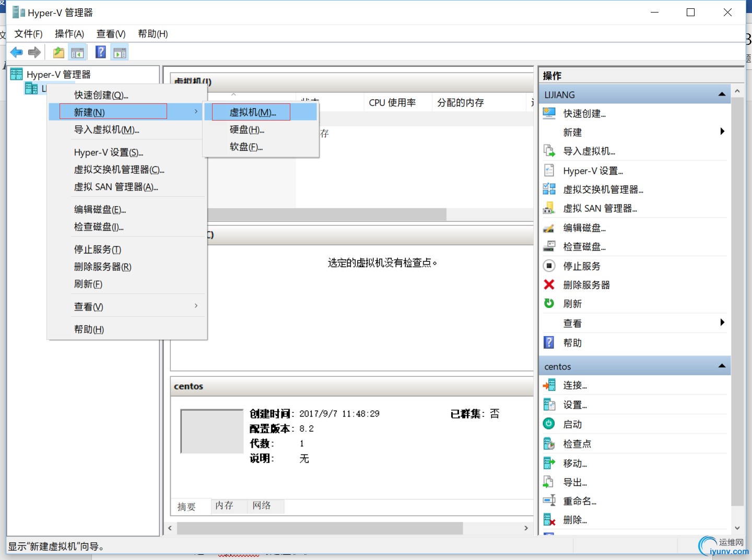
Task: Click the 连接 icon under centos
Action: (x=549, y=385)
